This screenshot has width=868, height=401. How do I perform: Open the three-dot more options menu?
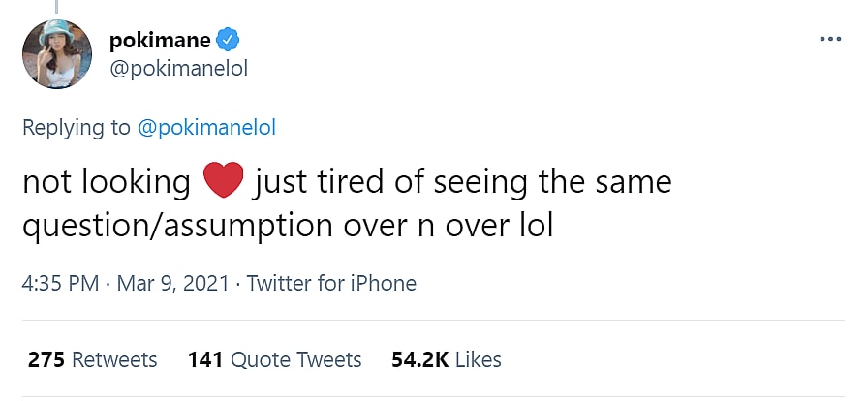pos(831,39)
